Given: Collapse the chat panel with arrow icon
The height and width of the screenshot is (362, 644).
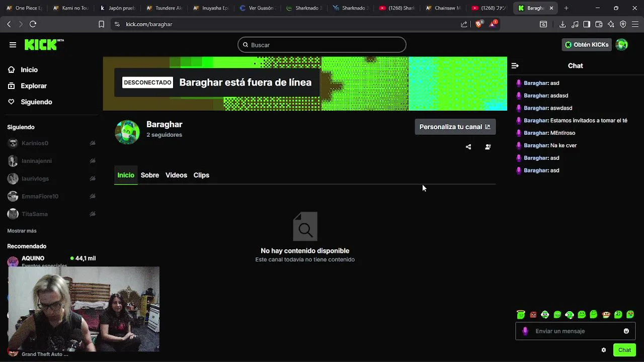Looking at the screenshot, I should click(x=515, y=66).
